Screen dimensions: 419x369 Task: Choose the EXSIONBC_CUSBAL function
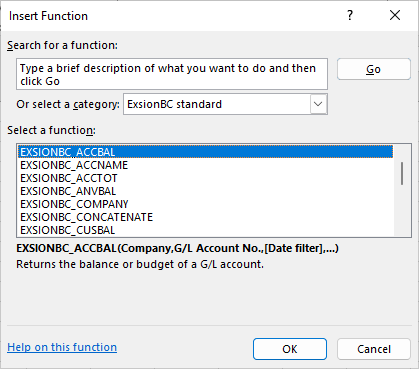point(206,230)
